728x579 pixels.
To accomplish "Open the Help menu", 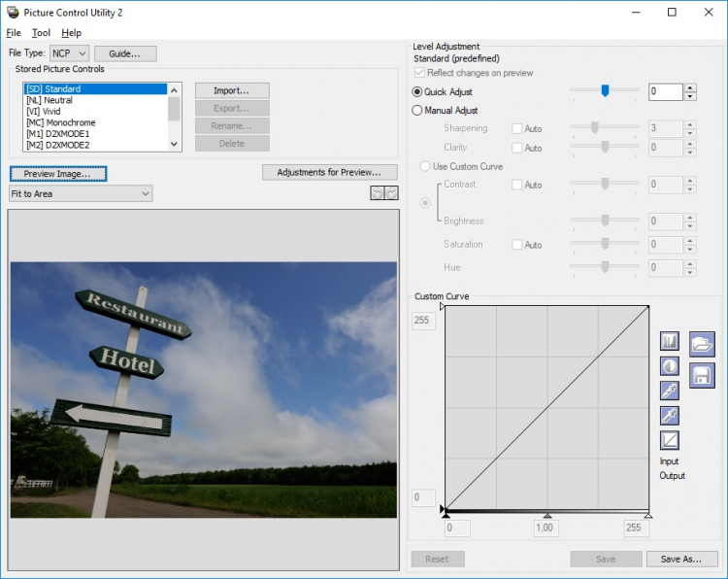I will pos(71,33).
